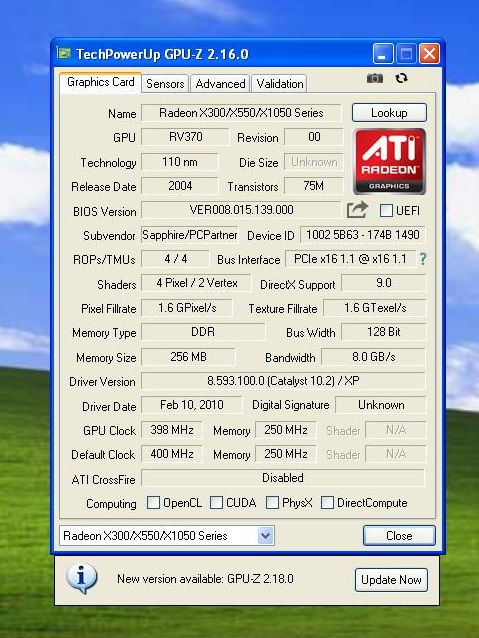Click the Update Now button
The height and width of the screenshot is (638, 479).
tap(391, 579)
